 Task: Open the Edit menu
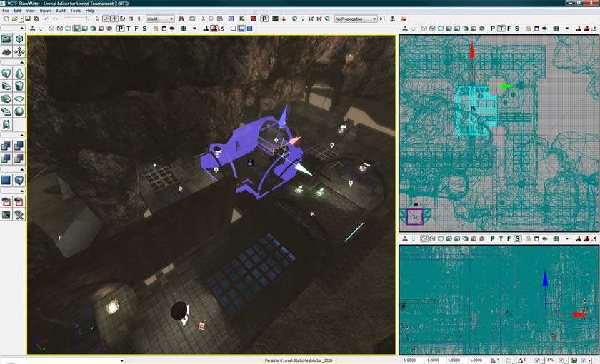point(18,11)
